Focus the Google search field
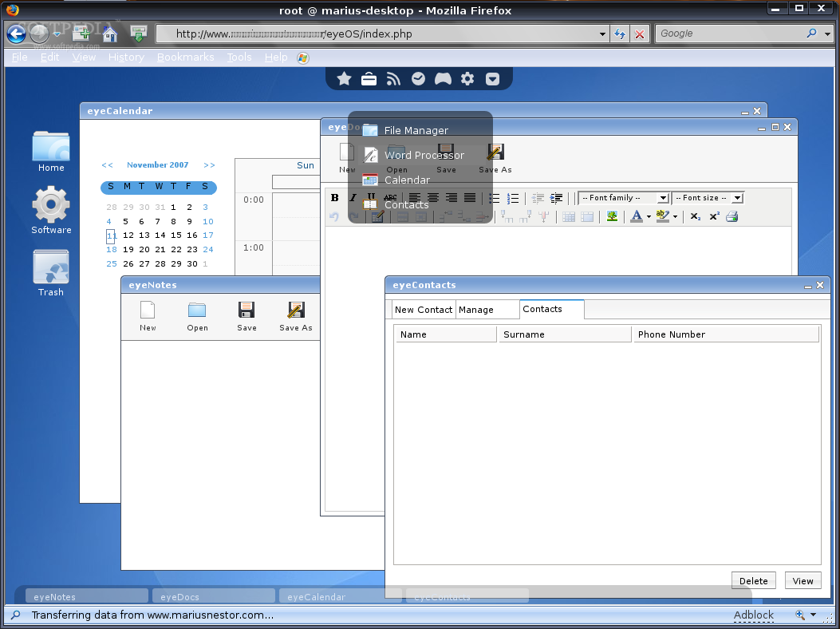Image resolution: width=840 pixels, height=629 pixels. pos(732,34)
